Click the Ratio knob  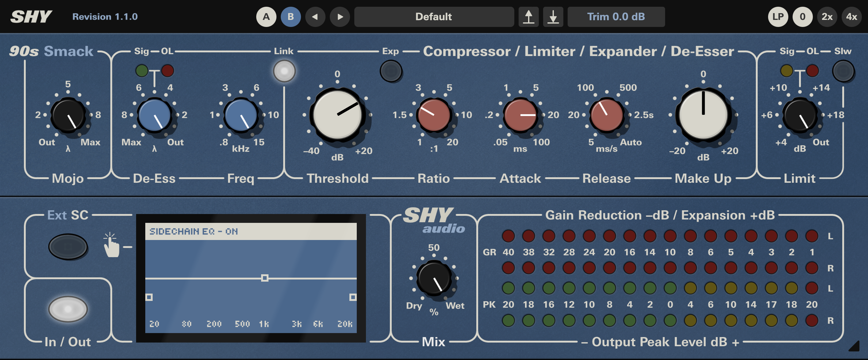pyautogui.click(x=434, y=115)
